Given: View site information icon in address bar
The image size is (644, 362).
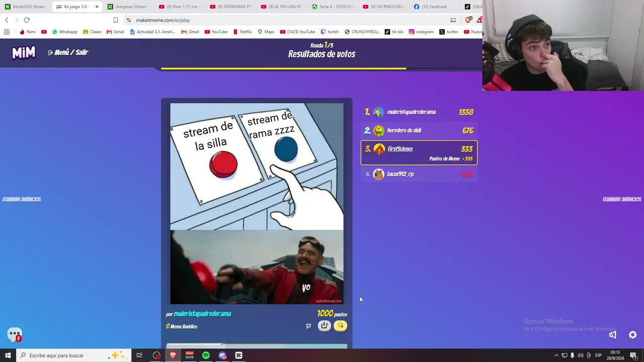Looking at the screenshot, I should point(129,20).
